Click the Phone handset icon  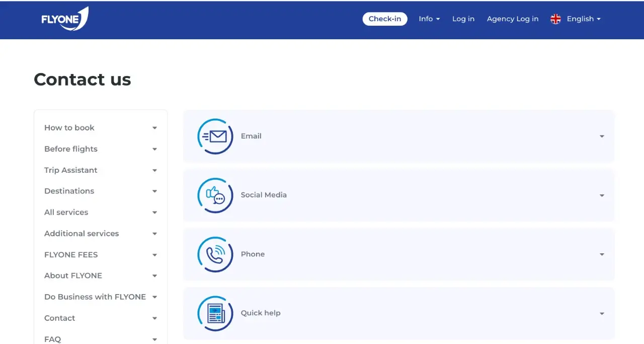coord(215,254)
